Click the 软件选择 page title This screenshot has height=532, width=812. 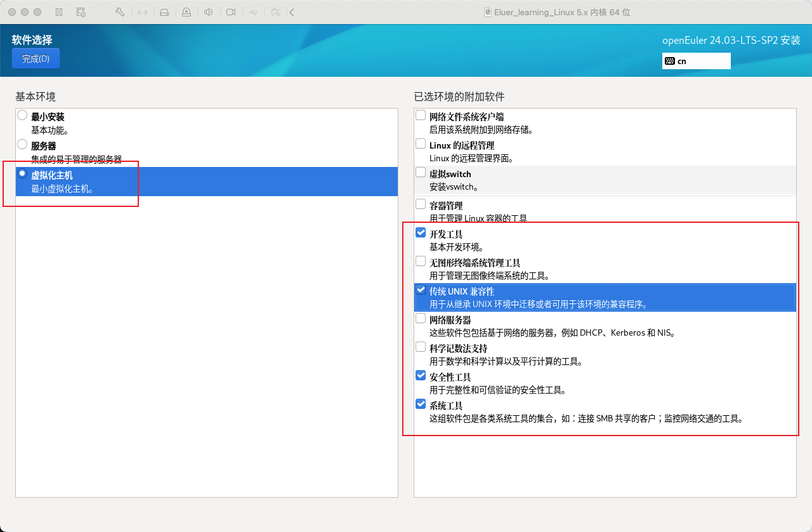[32, 39]
